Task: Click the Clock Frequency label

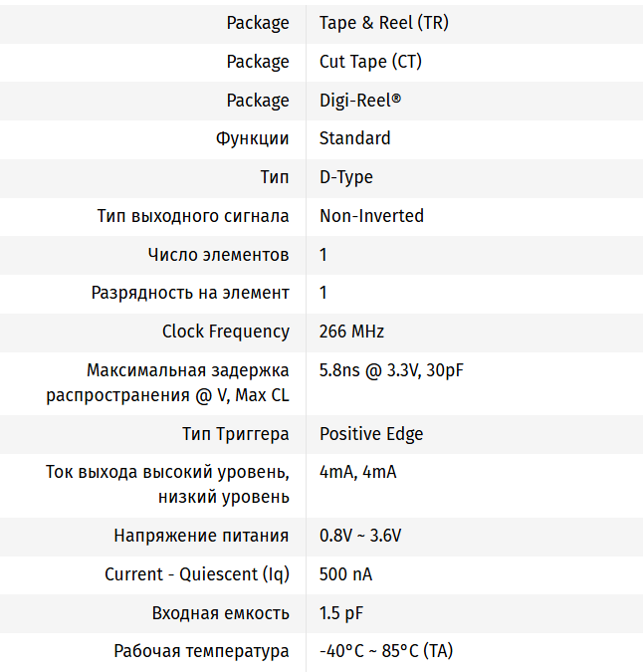Action: (x=226, y=332)
